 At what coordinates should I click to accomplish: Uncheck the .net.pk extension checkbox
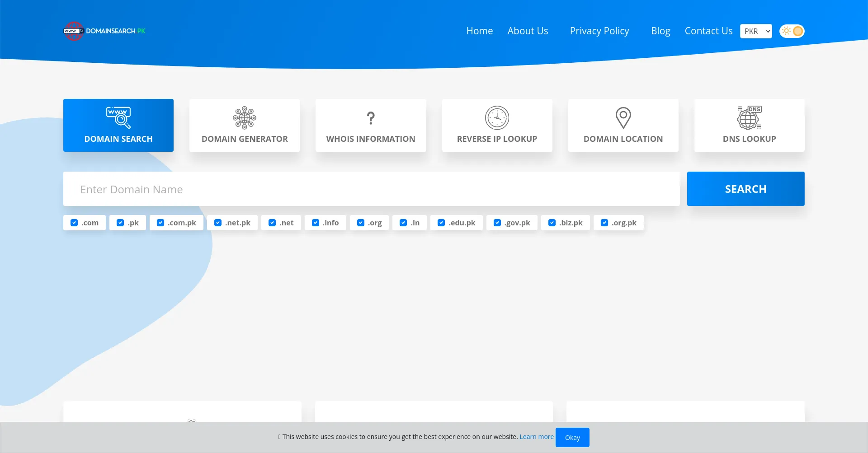point(218,223)
